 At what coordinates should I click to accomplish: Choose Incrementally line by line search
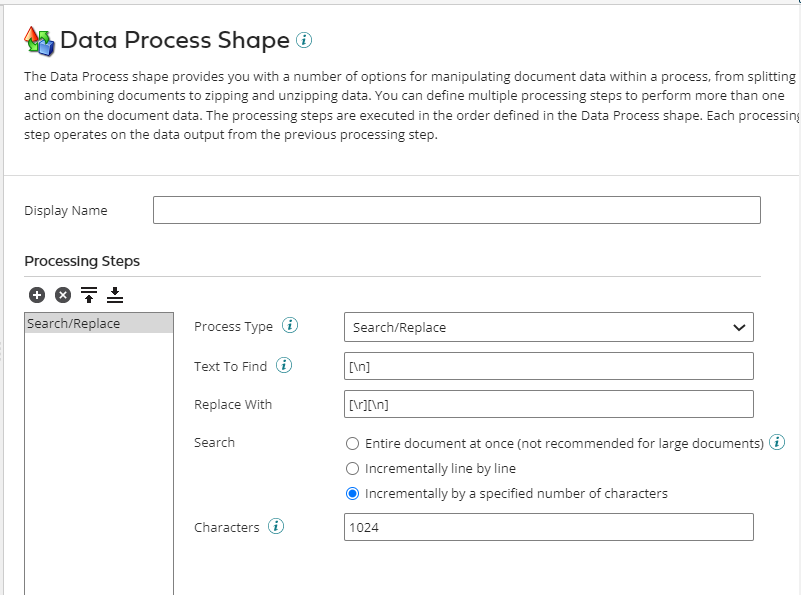pyautogui.click(x=352, y=468)
